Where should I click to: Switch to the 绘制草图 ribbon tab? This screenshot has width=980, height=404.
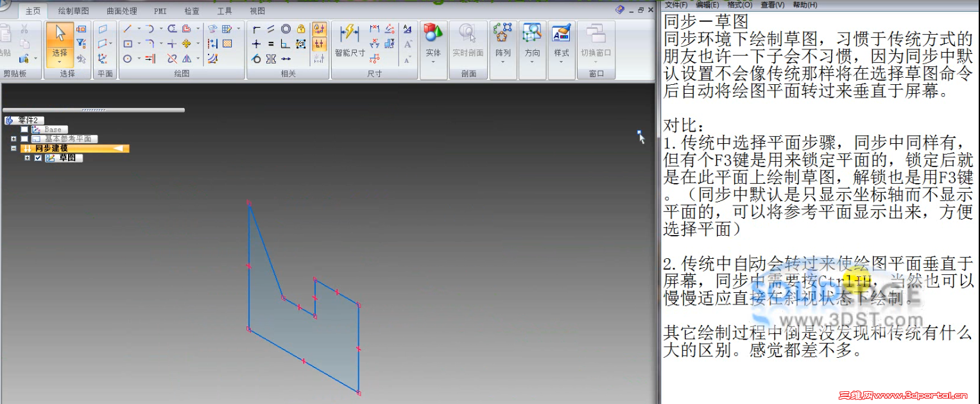[74, 11]
